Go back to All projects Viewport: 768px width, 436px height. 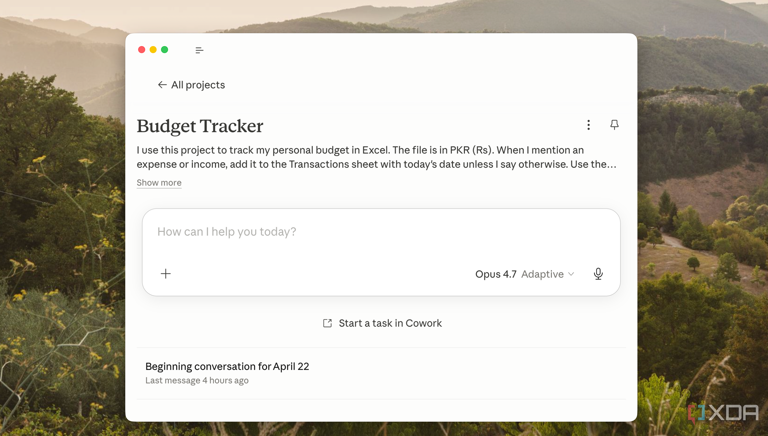click(197, 85)
